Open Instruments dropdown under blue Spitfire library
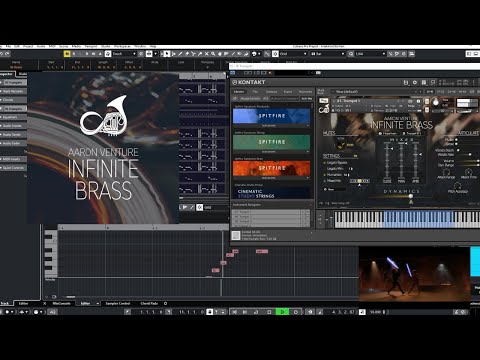 click(271, 126)
